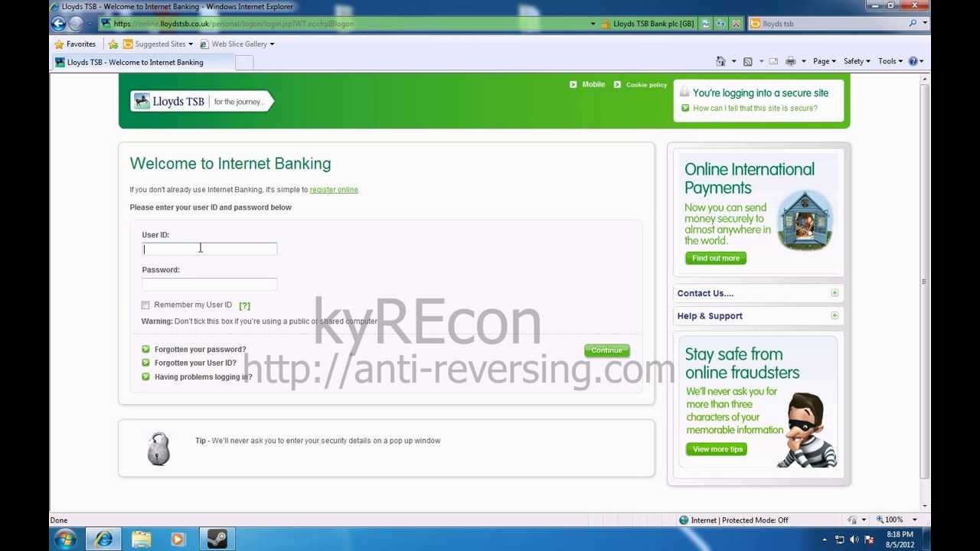Click the Steam icon in taskbar
Viewport: 980px width, 551px height.
pos(217,540)
